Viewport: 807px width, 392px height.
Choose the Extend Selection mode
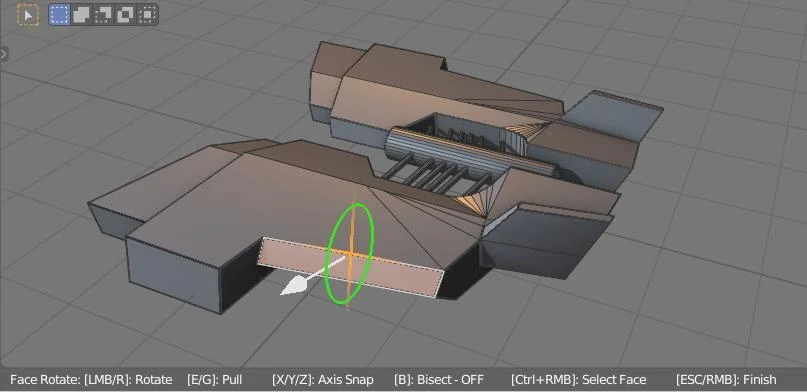pos(81,15)
